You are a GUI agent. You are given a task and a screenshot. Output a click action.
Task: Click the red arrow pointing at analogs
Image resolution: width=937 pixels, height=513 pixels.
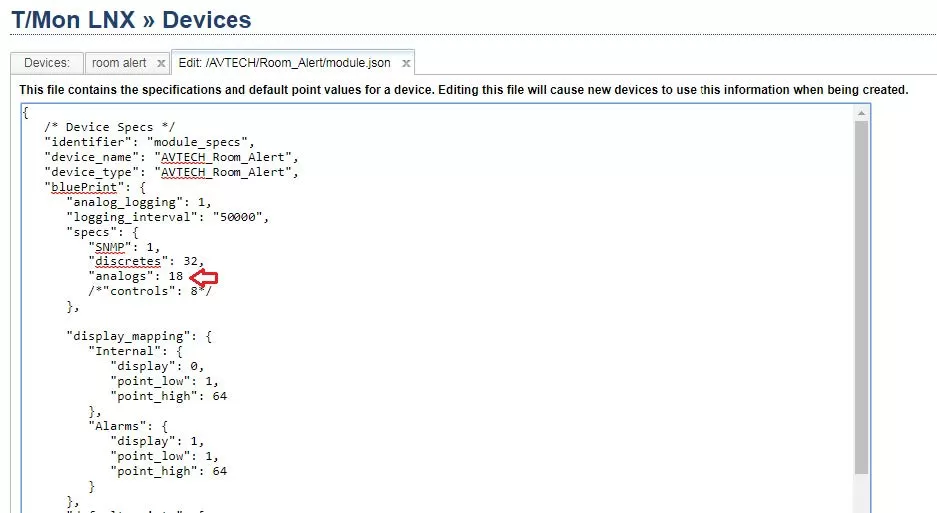click(204, 276)
